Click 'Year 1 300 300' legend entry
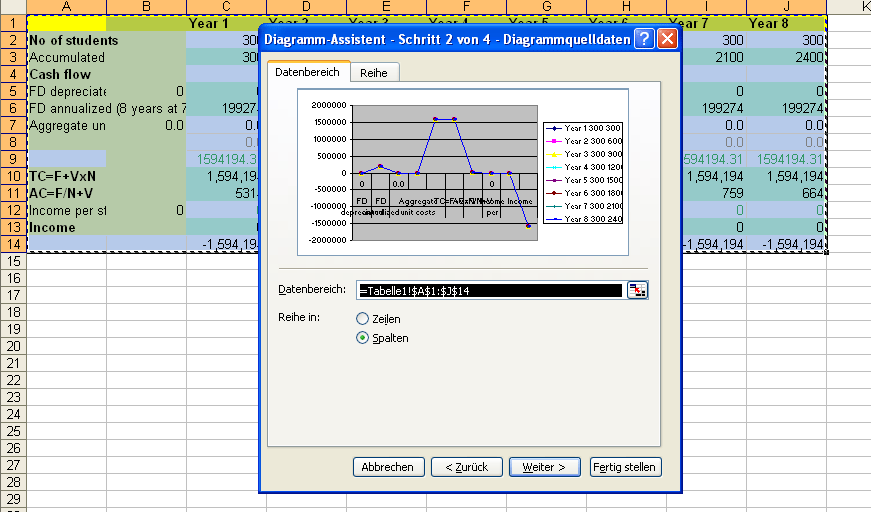 click(x=584, y=128)
